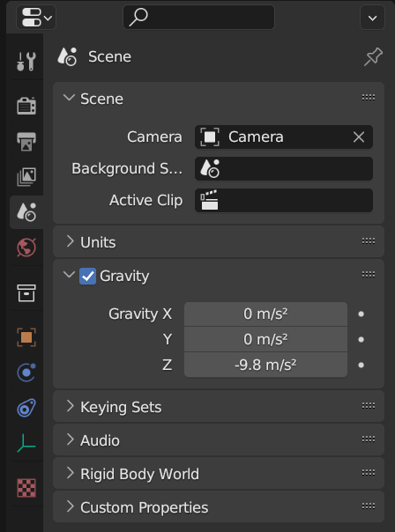Uncheck the Gravity checkbox

point(87,277)
